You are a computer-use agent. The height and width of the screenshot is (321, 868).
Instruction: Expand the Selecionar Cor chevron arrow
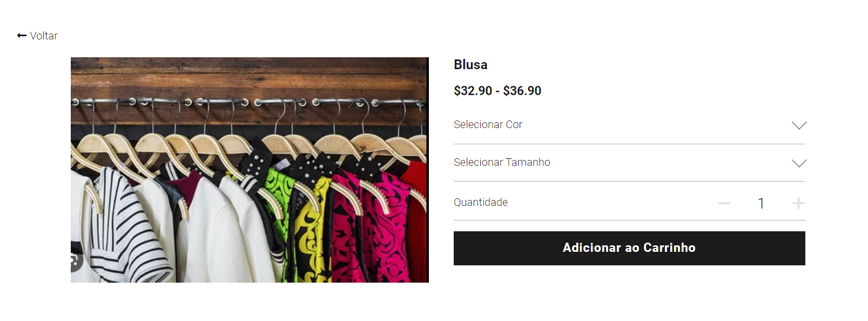click(799, 125)
